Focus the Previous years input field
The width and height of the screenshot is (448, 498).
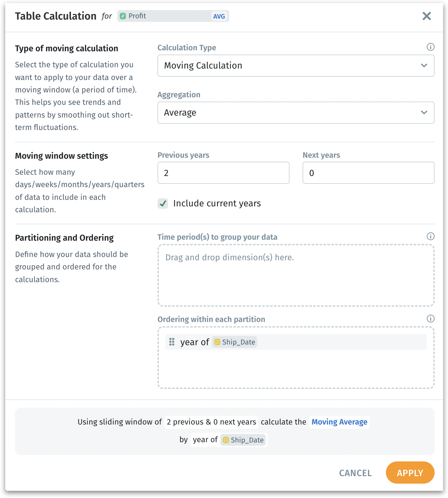coord(223,173)
